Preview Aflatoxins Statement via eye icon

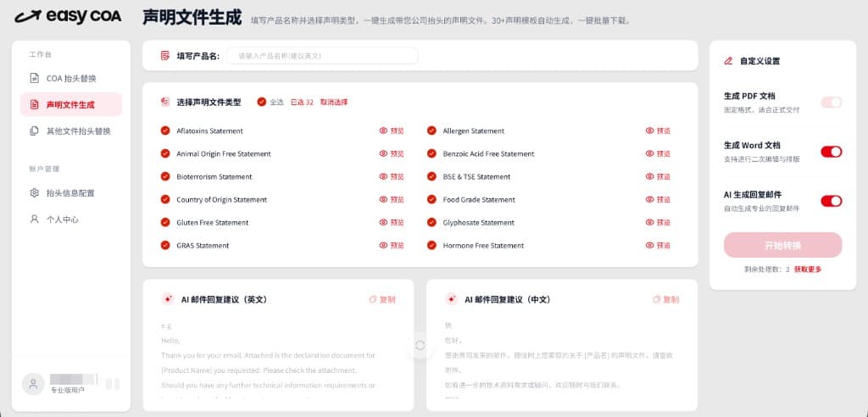click(383, 131)
